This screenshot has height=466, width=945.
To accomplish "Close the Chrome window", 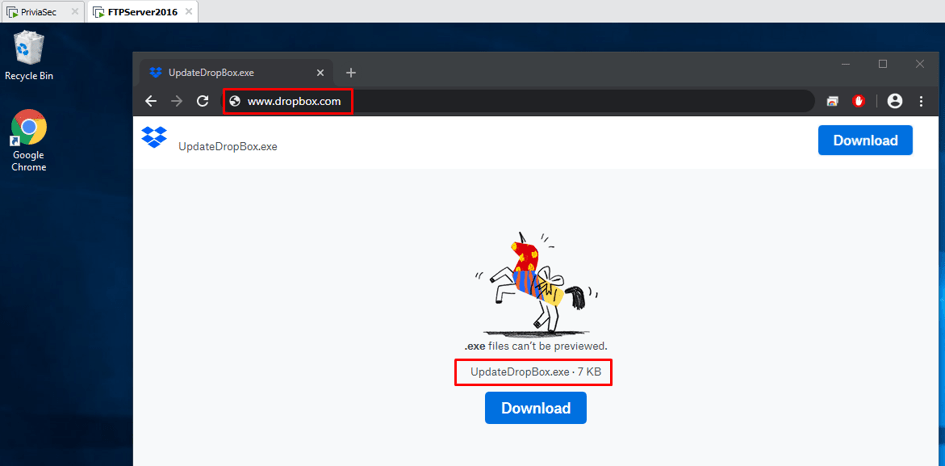I will [x=920, y=64].
